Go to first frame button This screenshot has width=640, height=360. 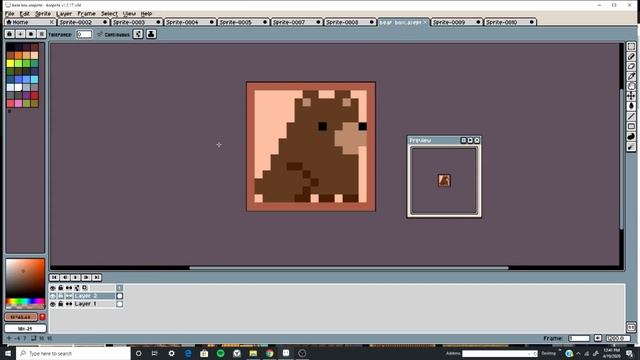click(x=54, y=278)
